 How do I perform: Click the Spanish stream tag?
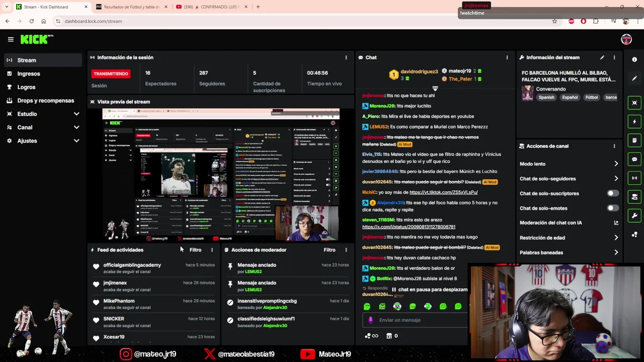[546, 97]
